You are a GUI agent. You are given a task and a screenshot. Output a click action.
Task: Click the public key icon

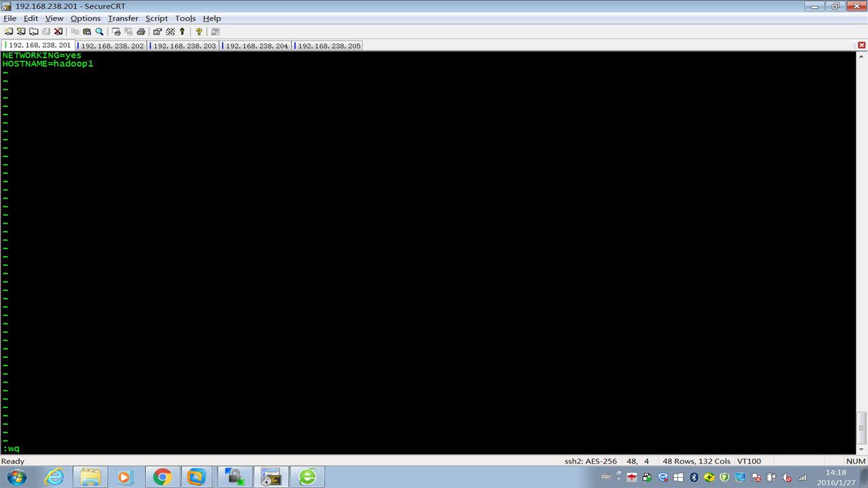coord(182,31)
